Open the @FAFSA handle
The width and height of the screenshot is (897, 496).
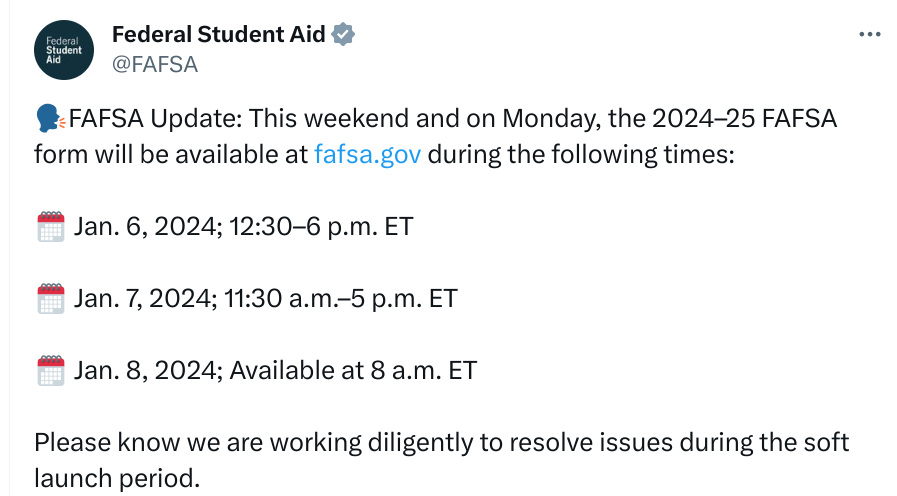click(155, 65)
